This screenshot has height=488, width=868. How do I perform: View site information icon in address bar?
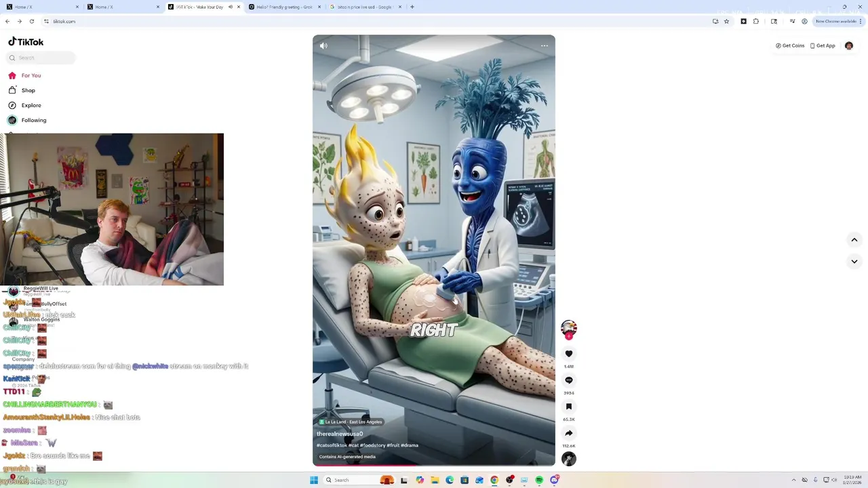click(x=46, y=21)
